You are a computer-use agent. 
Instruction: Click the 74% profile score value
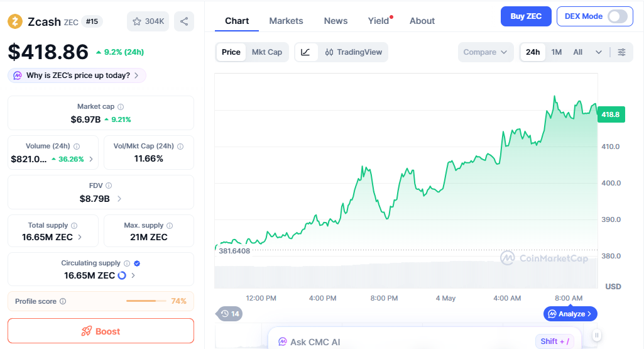178,301
